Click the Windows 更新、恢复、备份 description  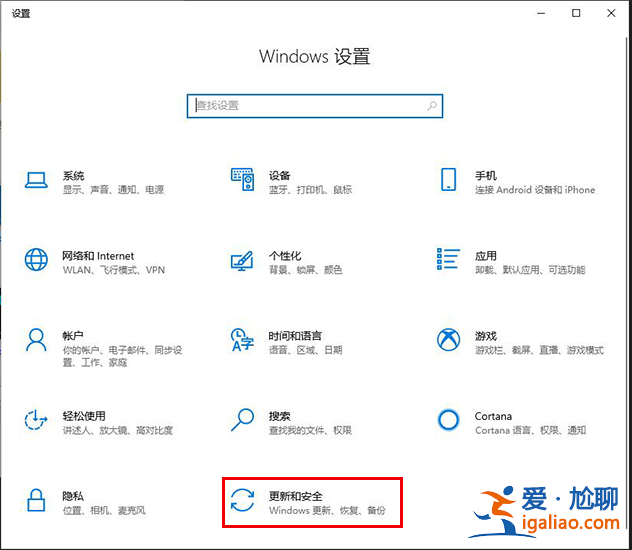coord(327,510)
